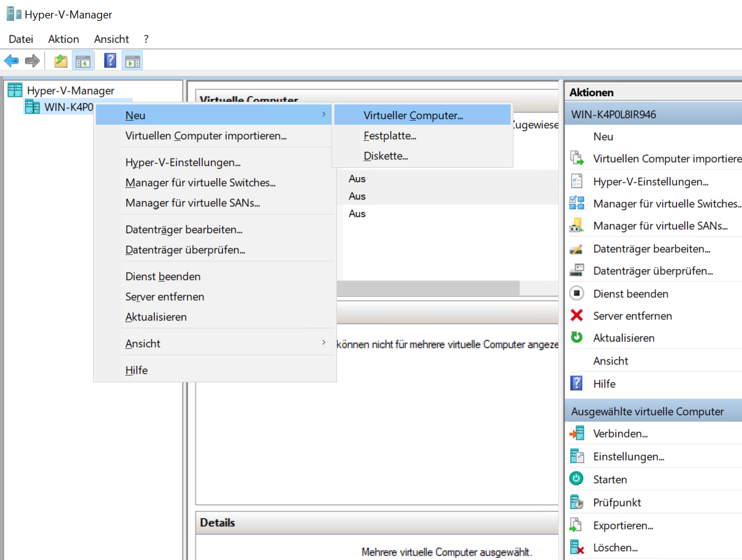Click the horizontal scrollbar in virtual computers list
Image resolution: width=742 pixels, height=560 pixels.
tap(429, 288)
